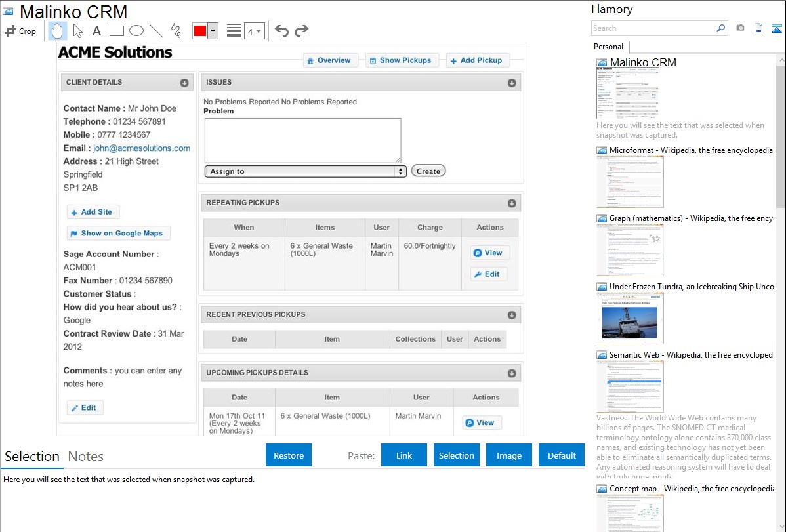Select the freehand scribble tool
The image size is (786, 532).
point(176,31)
